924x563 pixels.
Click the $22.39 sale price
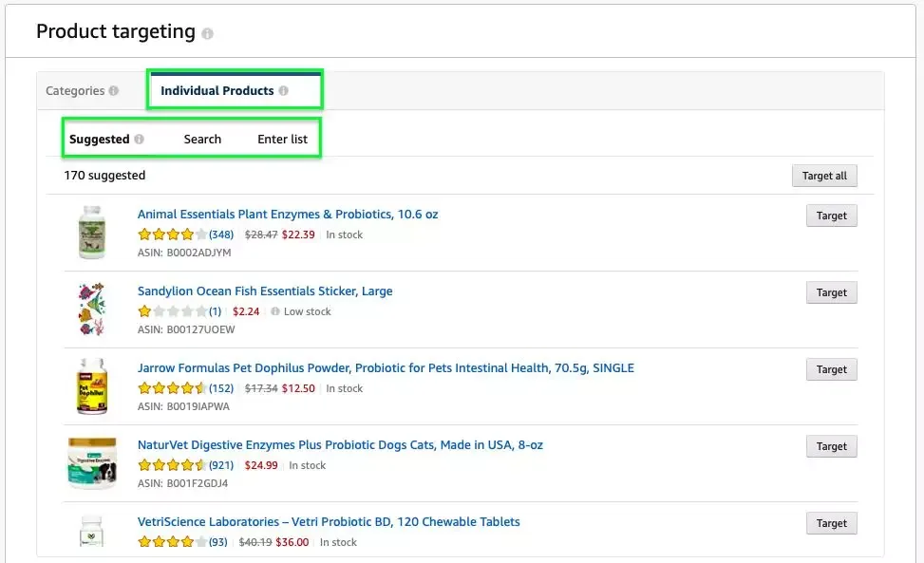(298, 235)
